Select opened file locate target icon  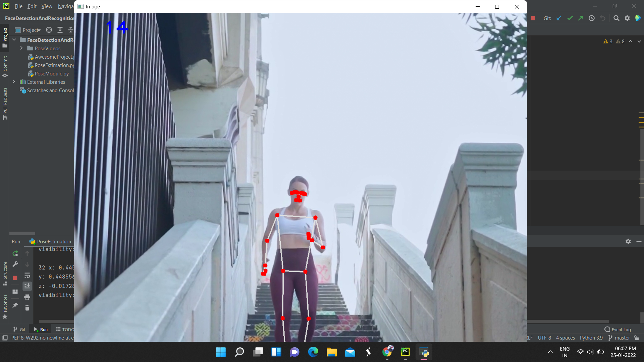(x=49, y=30)
